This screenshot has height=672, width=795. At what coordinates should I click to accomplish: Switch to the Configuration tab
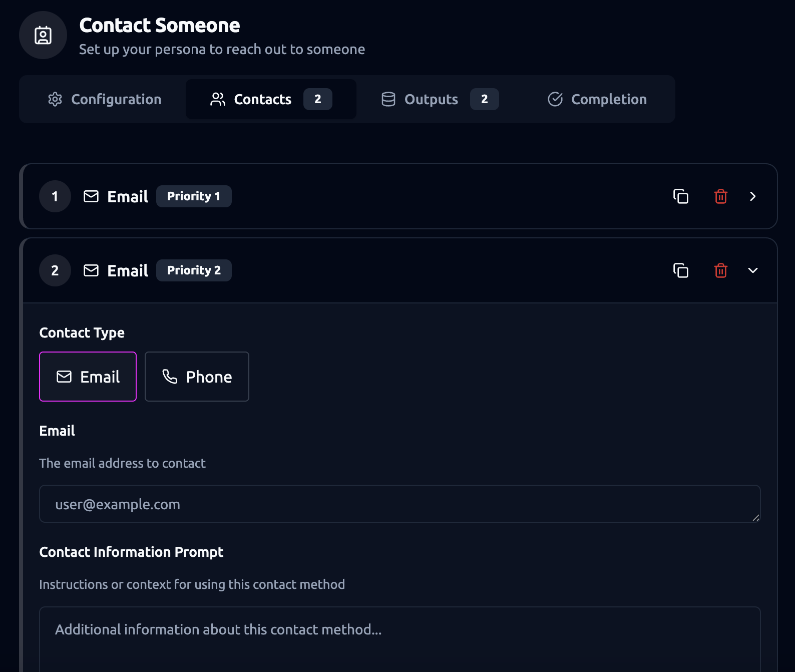pos(105,99)
